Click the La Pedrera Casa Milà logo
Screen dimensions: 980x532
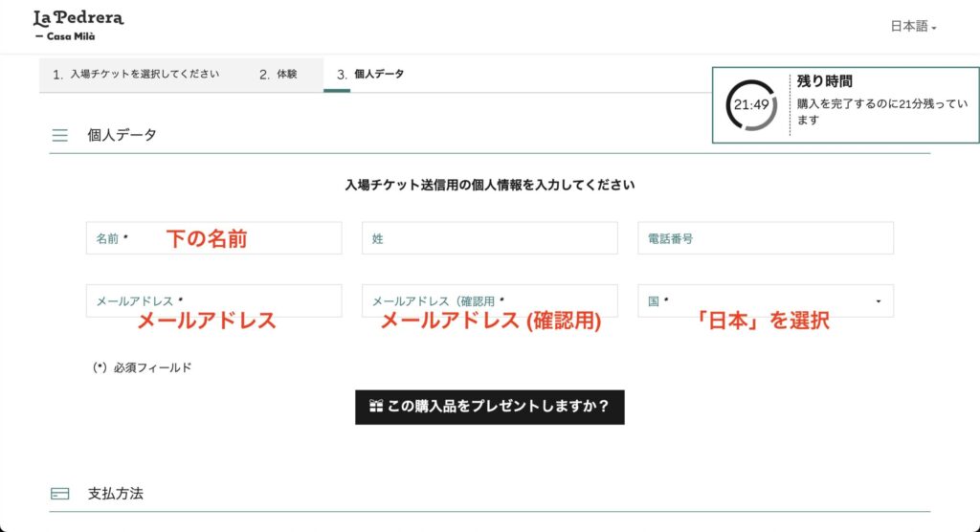pos(78,25)
